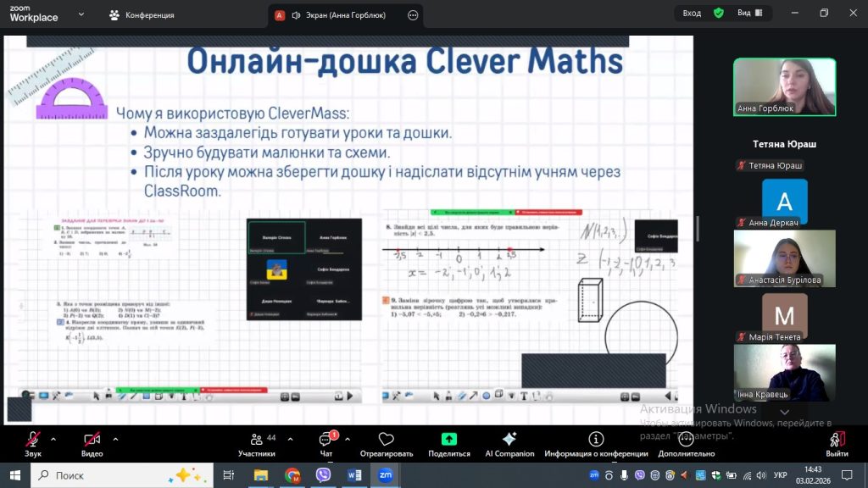Click the Выйти leave meeting button
Screen dimensions: 868x488
[x=837, y=441]
